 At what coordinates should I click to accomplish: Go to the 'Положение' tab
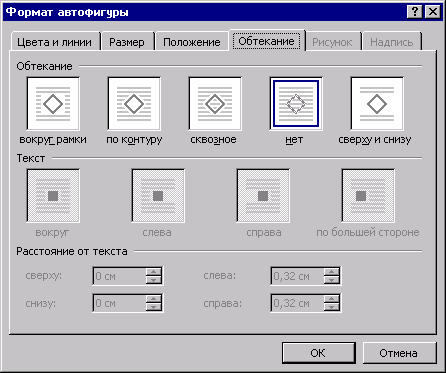tap(192, 42)
